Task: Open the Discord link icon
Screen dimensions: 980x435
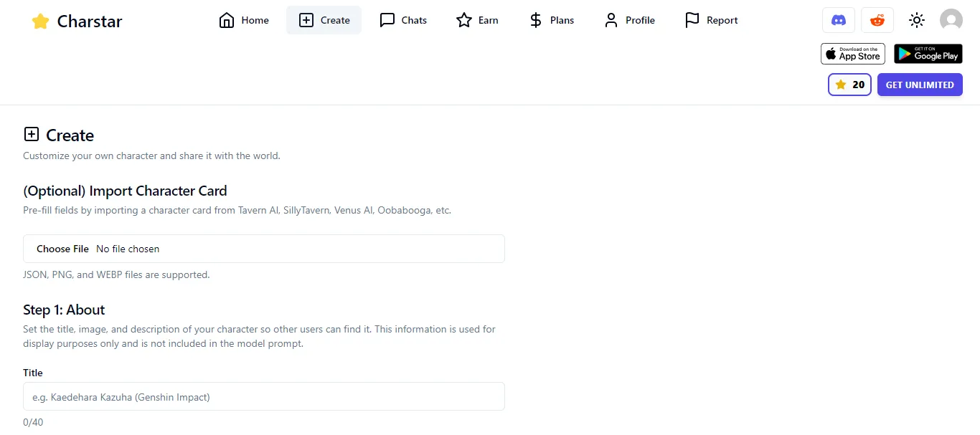Action: (838, 20)
